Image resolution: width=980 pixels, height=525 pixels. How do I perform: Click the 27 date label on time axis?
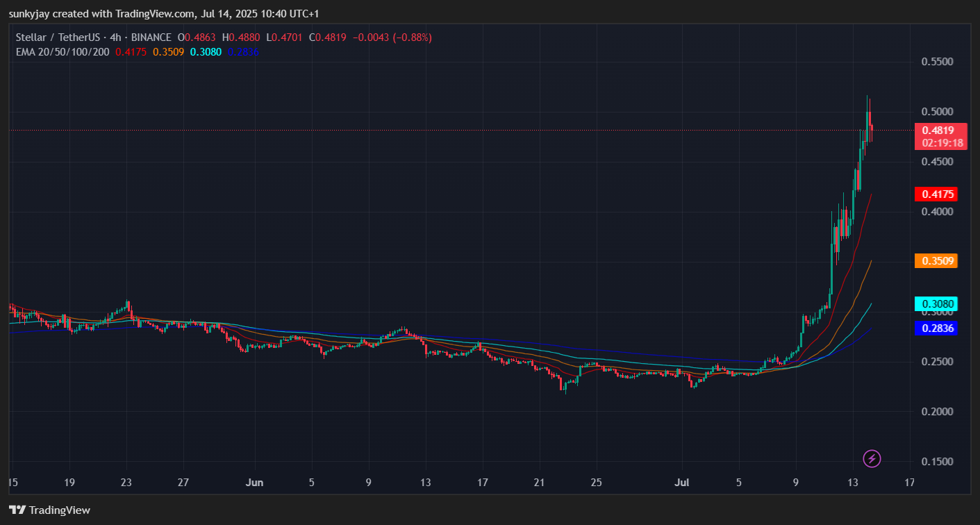(183, 482)
